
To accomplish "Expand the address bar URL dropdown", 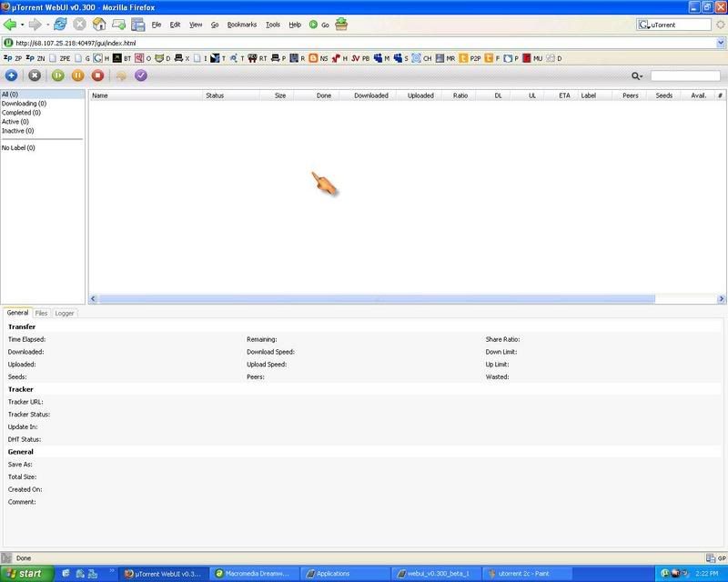I will (721, 43).
